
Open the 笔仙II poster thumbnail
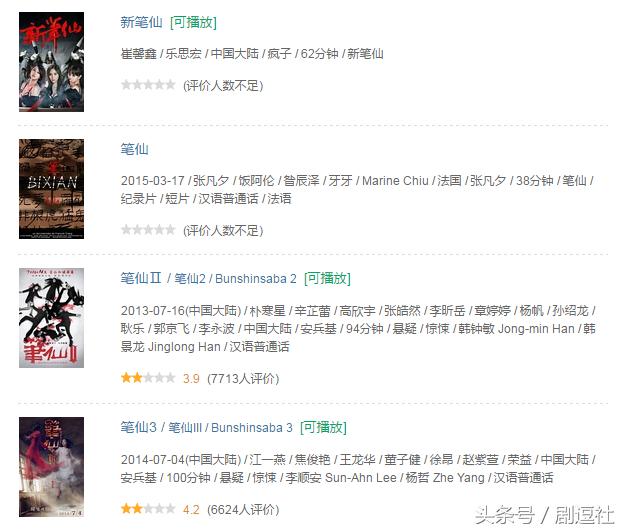point(52,318)
